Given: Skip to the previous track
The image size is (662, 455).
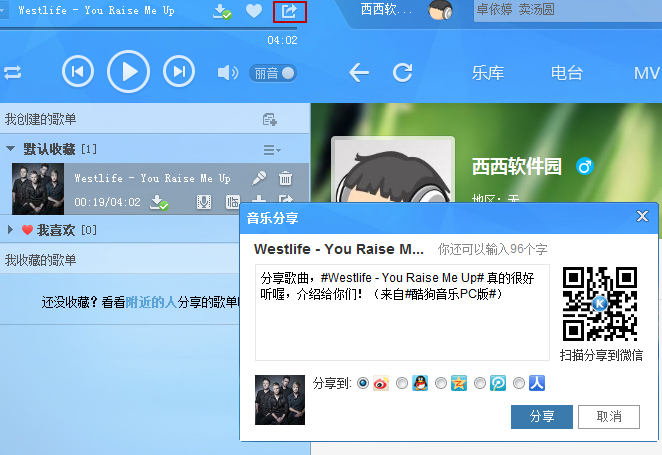Looking at the screenshot, I should point(78,71).
